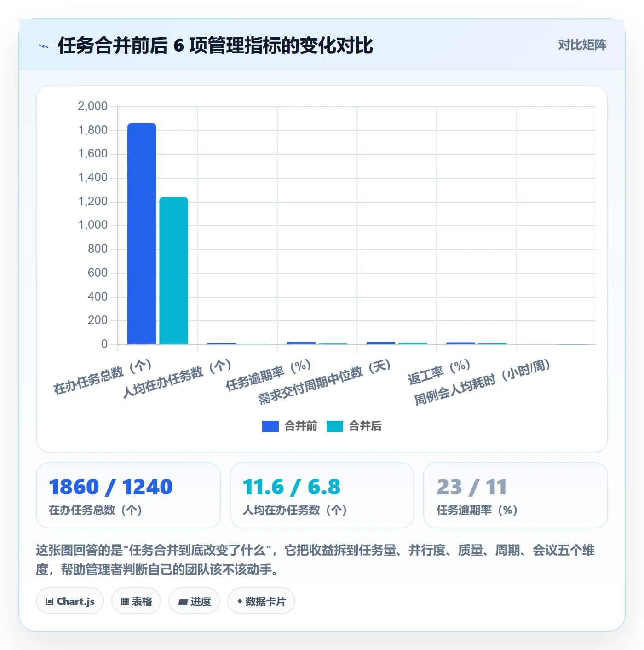Click the y-axis tick 200
The width and height of the screenshot is (644, 650).
98,320
